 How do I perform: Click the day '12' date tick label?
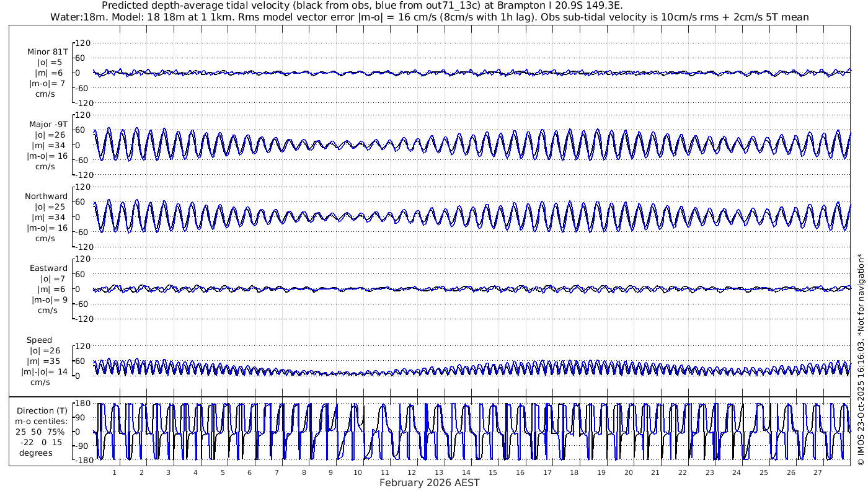click(x=412, y=472)
